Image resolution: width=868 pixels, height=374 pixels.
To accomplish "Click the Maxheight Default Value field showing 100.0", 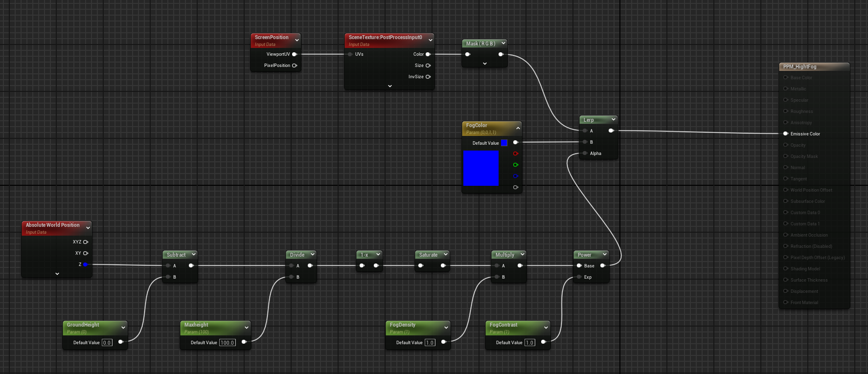I will (x=227, y=343).
